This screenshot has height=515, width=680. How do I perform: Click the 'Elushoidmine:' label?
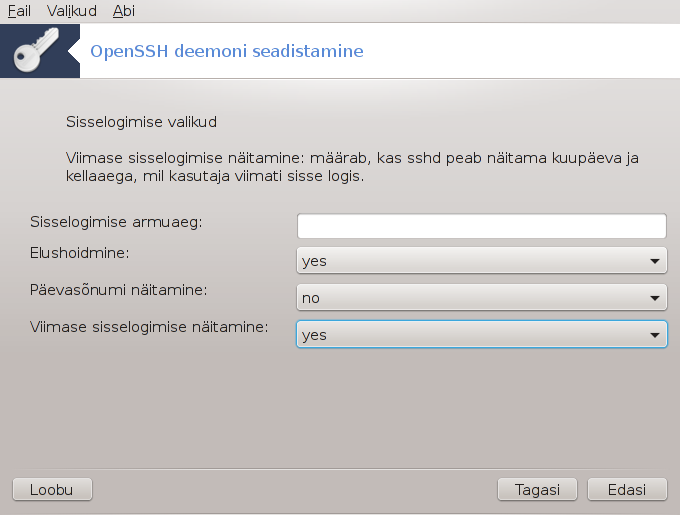click(x=79, y=252)
